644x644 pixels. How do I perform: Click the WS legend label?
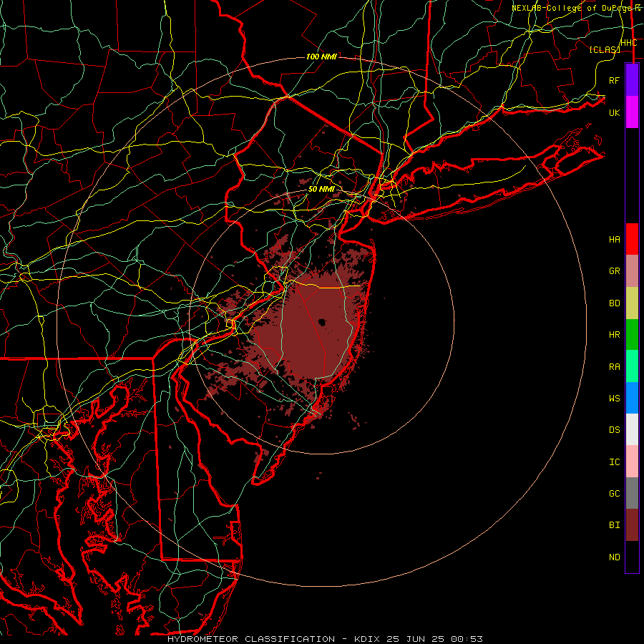[x=615, y=399]
